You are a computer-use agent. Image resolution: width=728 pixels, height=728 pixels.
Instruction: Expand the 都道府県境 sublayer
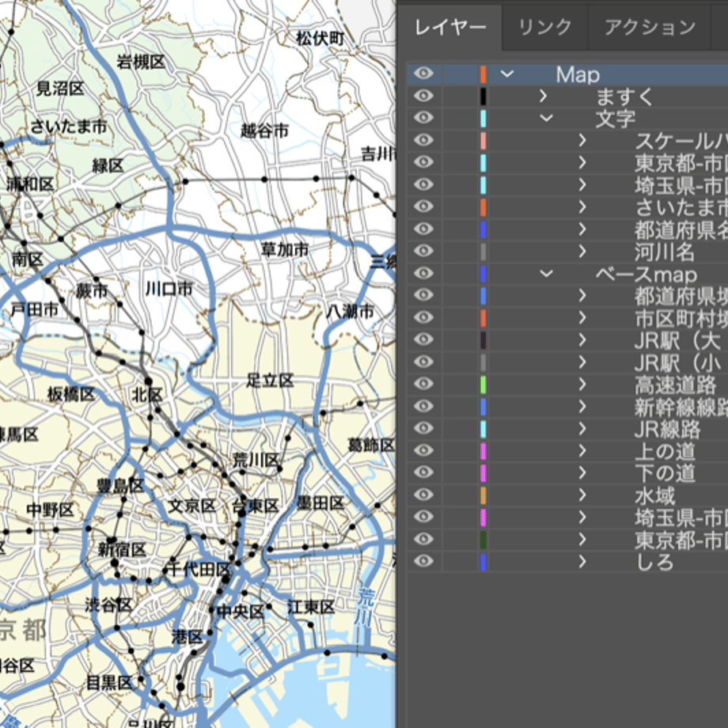(582, 296)
